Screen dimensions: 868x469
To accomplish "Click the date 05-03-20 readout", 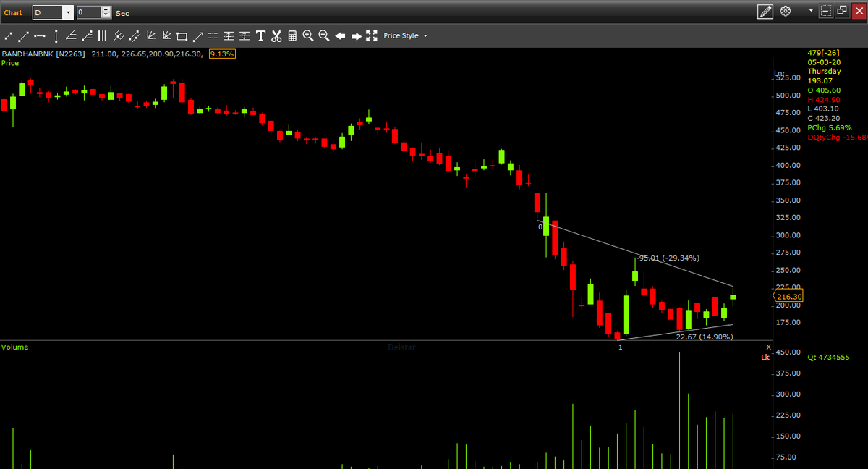I will [824, 62].
